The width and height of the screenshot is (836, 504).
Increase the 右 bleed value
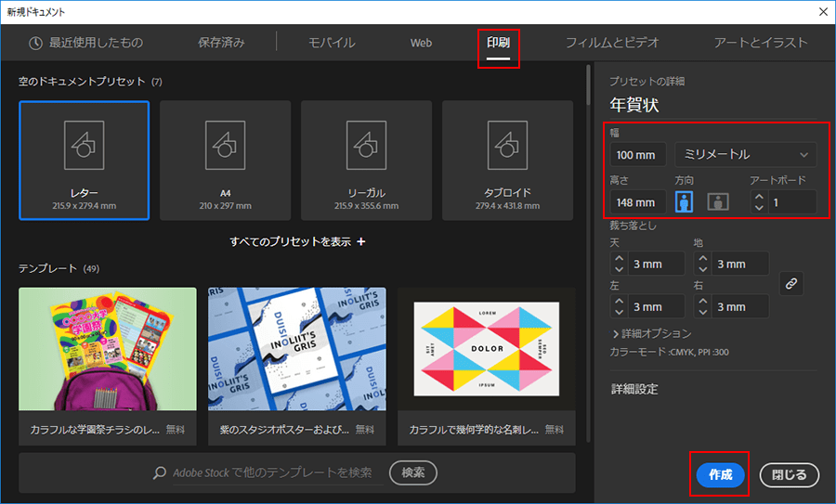point(703,301)
